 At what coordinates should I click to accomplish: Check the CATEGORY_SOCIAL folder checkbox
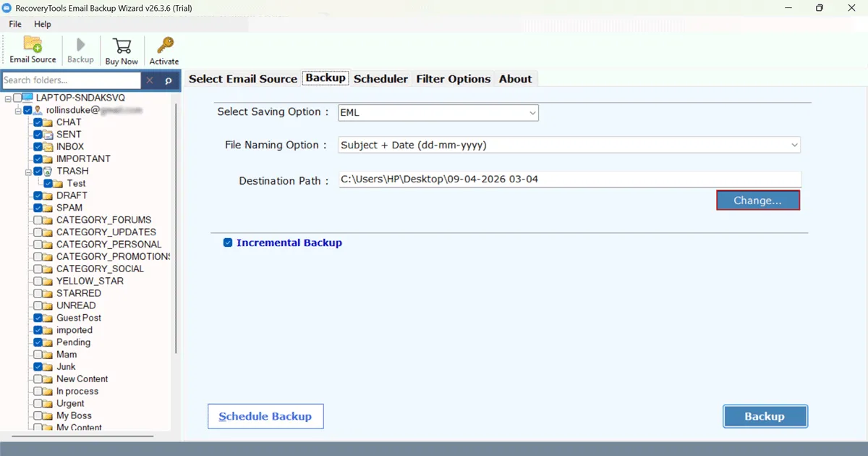pyautogui.click(x=38, y=269)
